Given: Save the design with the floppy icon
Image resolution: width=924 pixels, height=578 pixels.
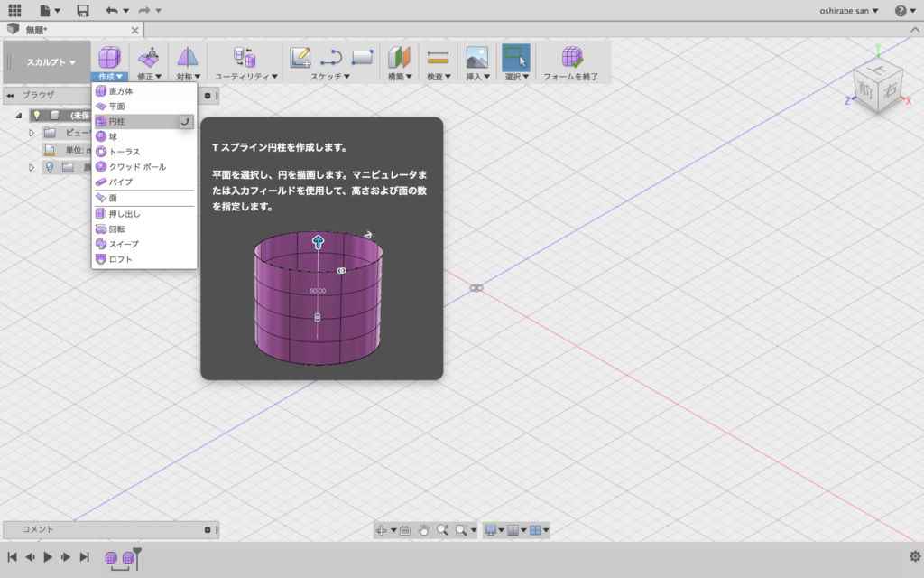Looking at the screenshot, I should pyautogui.click(x=83, y=10).
